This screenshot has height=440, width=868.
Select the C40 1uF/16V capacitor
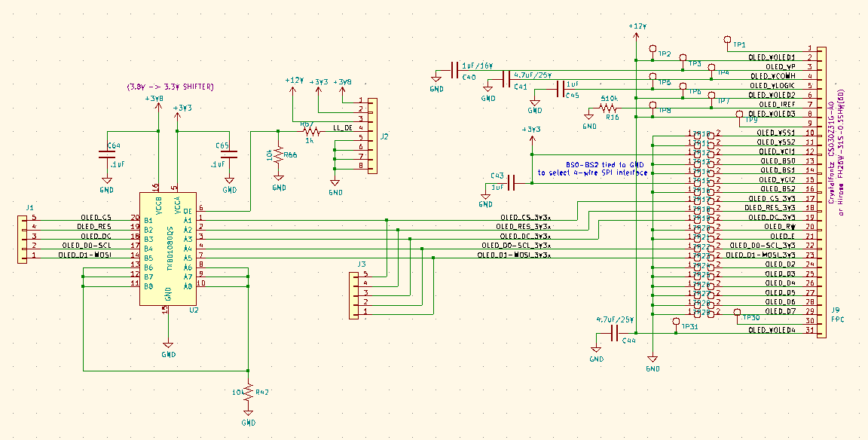point(454,70)
